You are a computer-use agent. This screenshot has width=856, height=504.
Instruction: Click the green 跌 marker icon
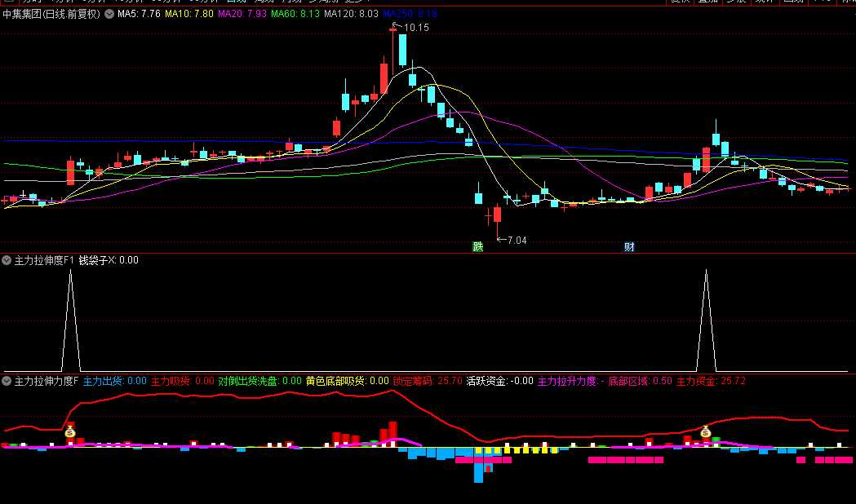tap(477, 246)
